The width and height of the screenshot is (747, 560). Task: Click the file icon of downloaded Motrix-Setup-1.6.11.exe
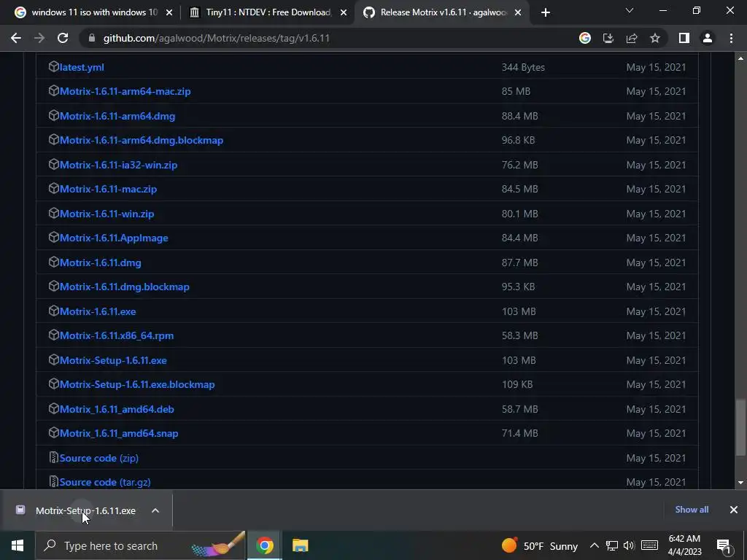(x=20, y=510)
